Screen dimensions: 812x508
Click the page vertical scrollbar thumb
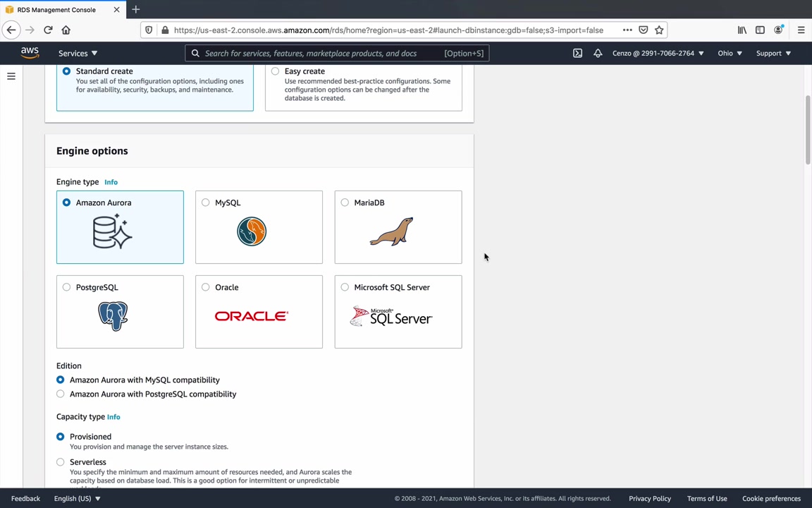(808, 130)
